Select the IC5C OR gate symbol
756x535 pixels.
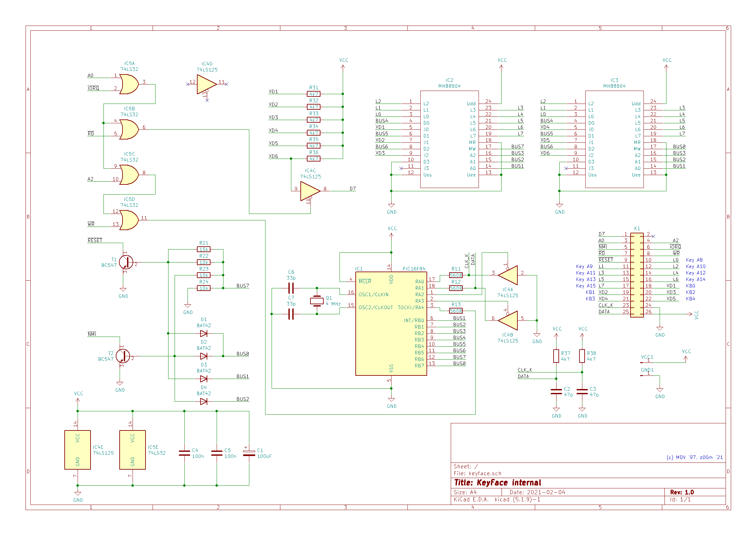coord(129,175)
